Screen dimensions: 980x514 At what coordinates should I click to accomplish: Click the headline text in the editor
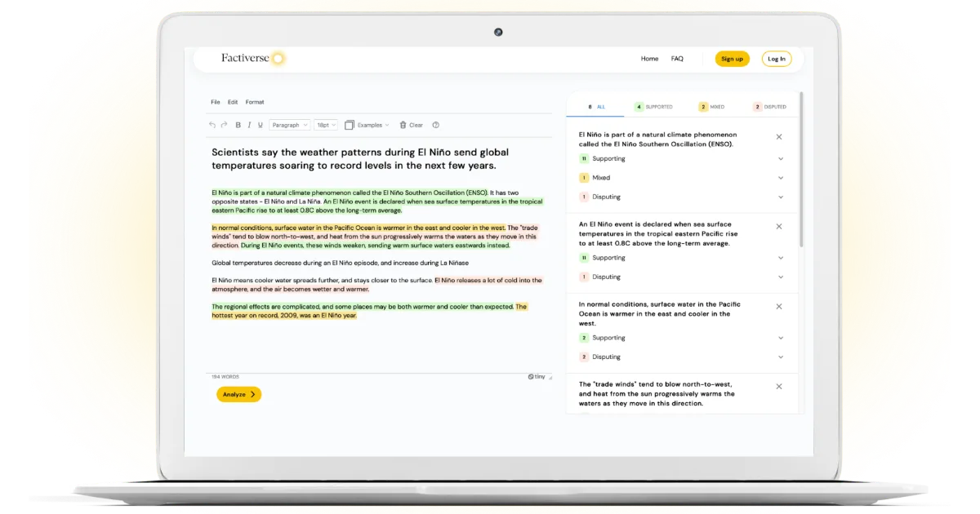pyautogui.click(x=360, y=158)
